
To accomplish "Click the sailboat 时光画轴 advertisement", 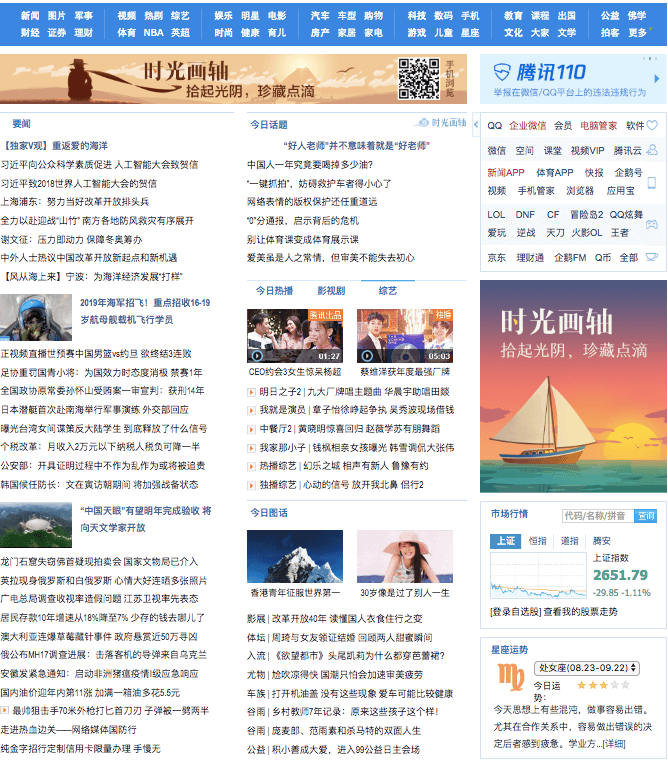I will pyautogui.click(x=573, y=386).
